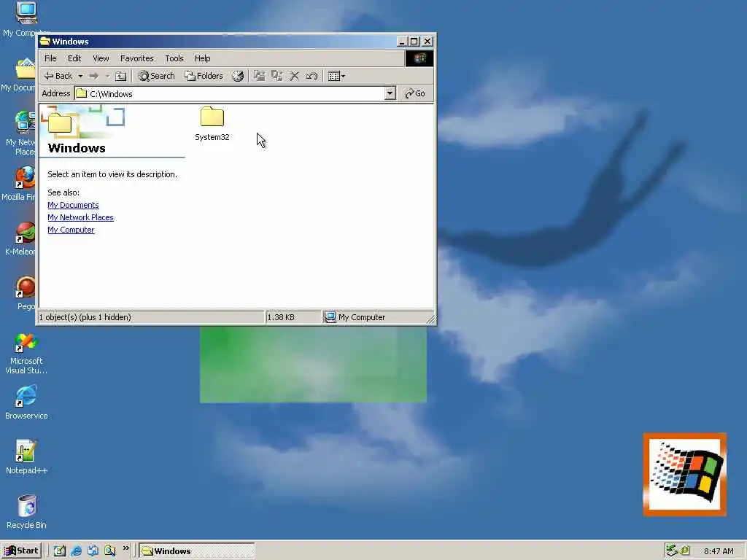The height and width of the screenshot is (560, 747).
Task: Show the Folders tree pane
Action: (204, 76)
